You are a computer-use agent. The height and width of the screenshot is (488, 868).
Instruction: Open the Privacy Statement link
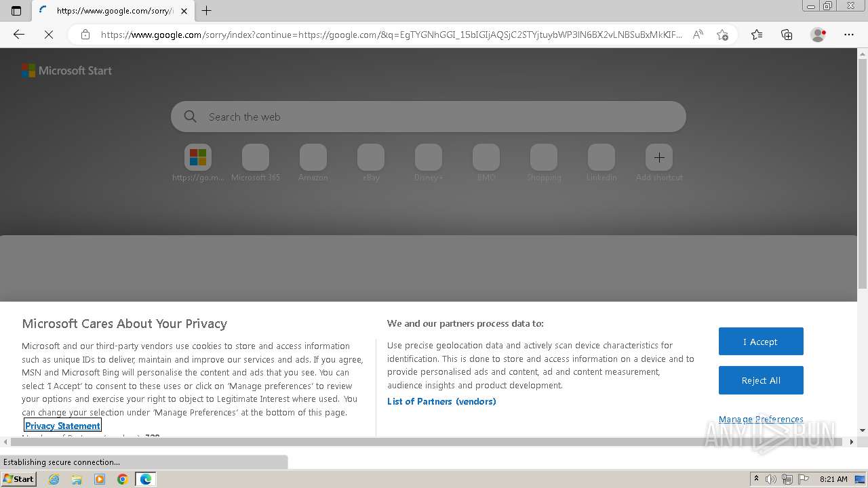click(x=62, y=426)
